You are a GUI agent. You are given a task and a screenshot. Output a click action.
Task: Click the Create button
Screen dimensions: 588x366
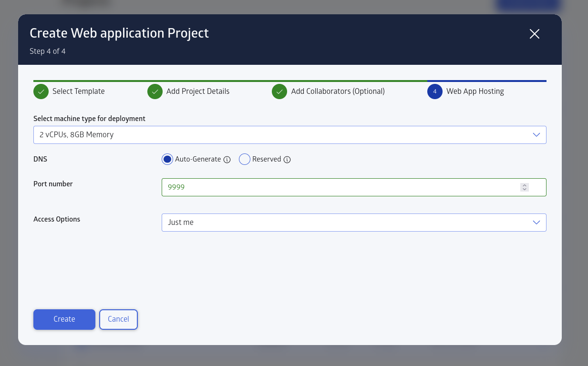point(64,319)
